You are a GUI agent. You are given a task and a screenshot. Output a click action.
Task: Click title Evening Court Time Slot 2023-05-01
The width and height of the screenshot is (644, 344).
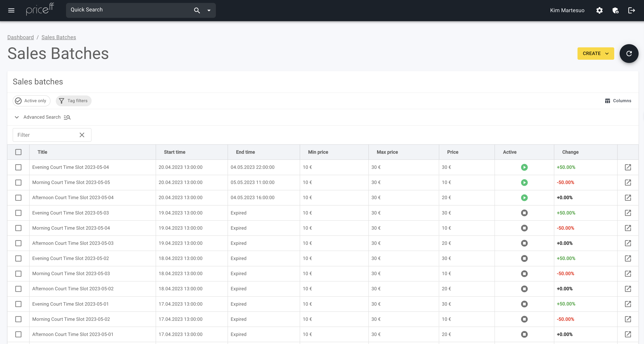click(70, 304)
